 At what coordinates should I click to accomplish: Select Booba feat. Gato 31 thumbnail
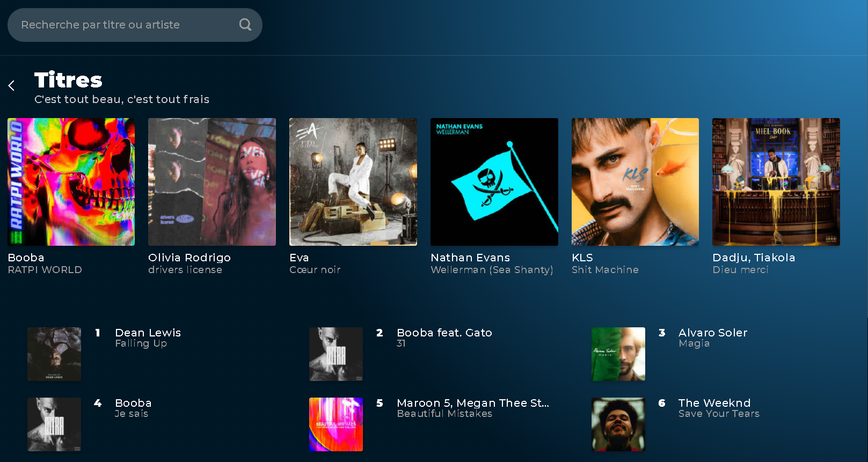336,354
